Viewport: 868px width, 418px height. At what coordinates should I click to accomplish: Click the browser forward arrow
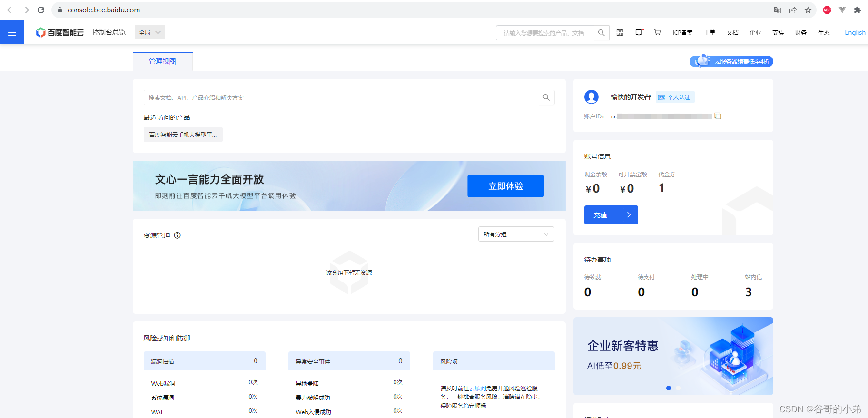tap(26, 10)
